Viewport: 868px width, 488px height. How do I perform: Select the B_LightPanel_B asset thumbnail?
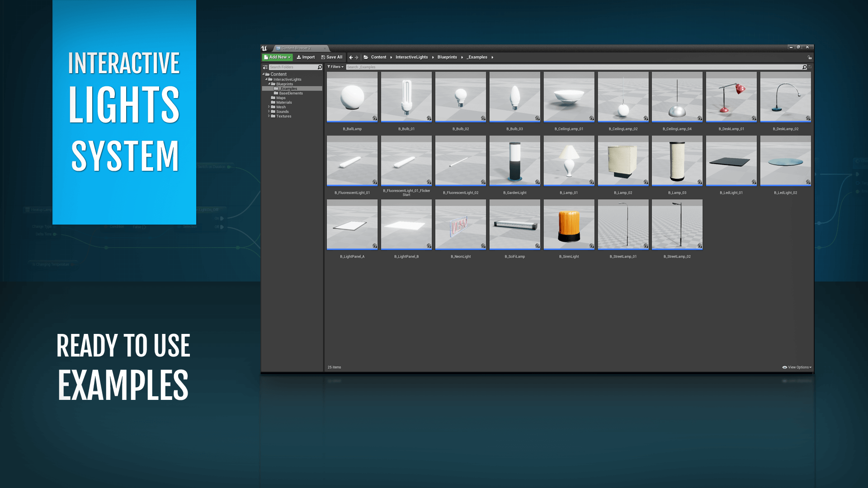point(406,224)
